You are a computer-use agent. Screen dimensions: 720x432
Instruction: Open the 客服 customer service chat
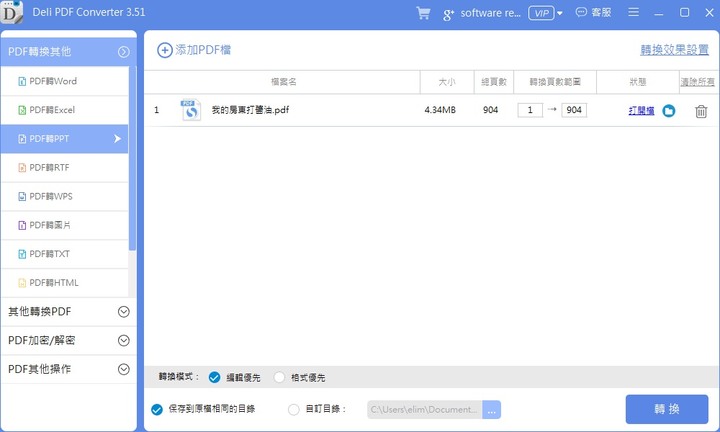[593, 12]
